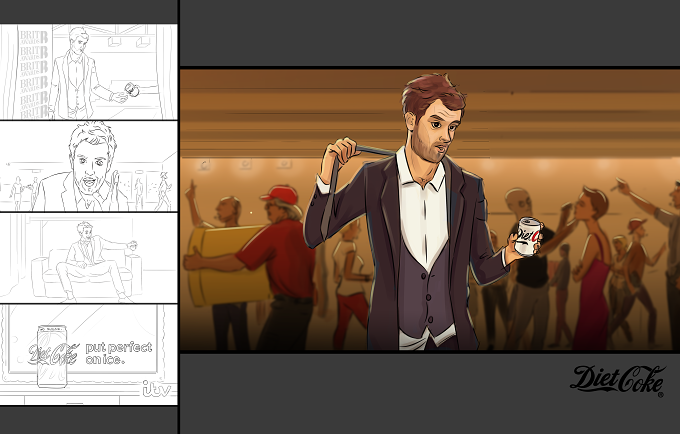Click the Diet Coke logo at bottom right
Screen dimensions: 680x434
coord(618,380)
